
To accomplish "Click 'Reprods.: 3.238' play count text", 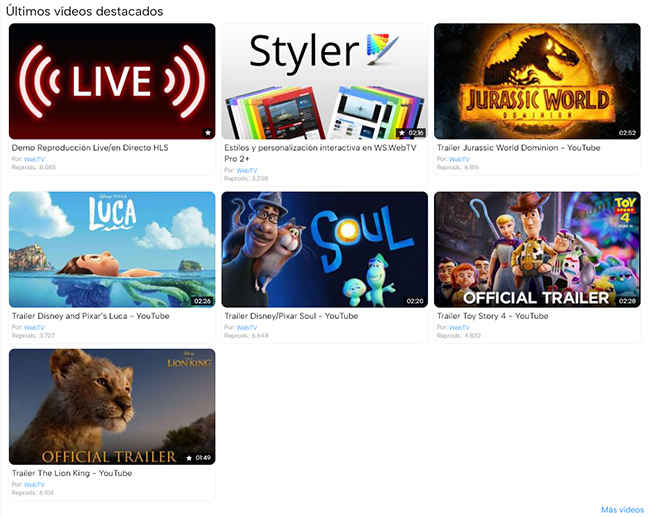I will tap(246, 179).
